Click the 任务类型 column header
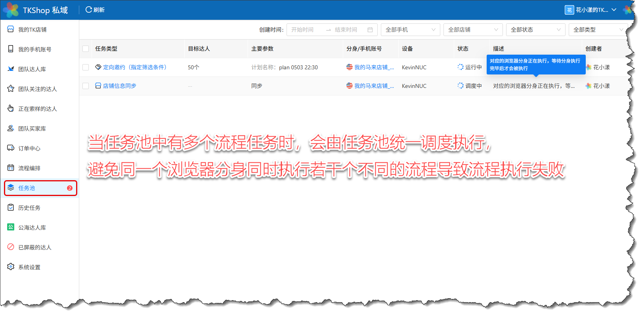Screen dimensions: 644x316 click(106, 49)
